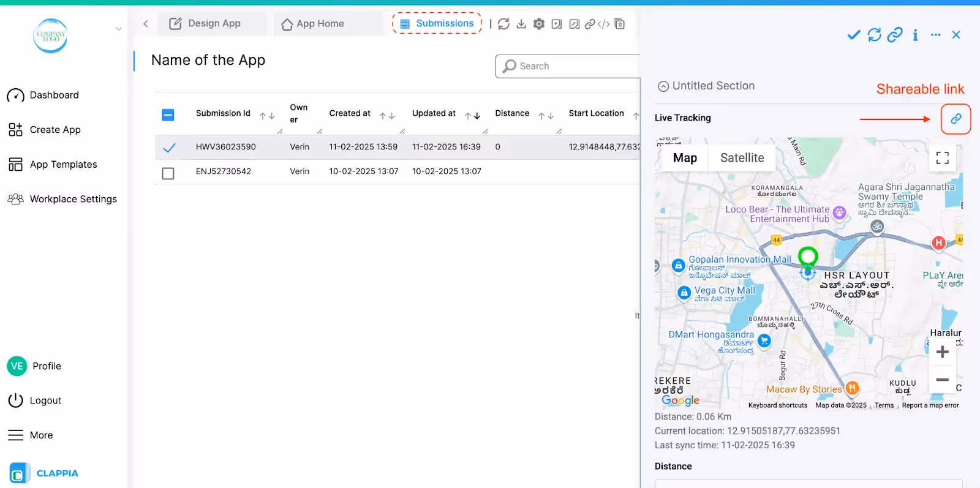Screen dimensions: 980x488
Task: Expand the workplace dropdown beside company logo
Action: [119, 29]
